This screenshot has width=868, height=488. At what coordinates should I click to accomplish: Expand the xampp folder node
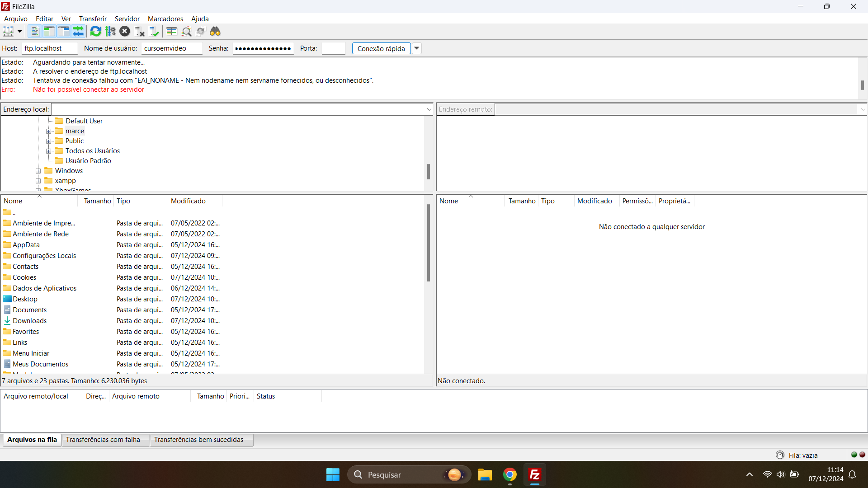(38, 181)
